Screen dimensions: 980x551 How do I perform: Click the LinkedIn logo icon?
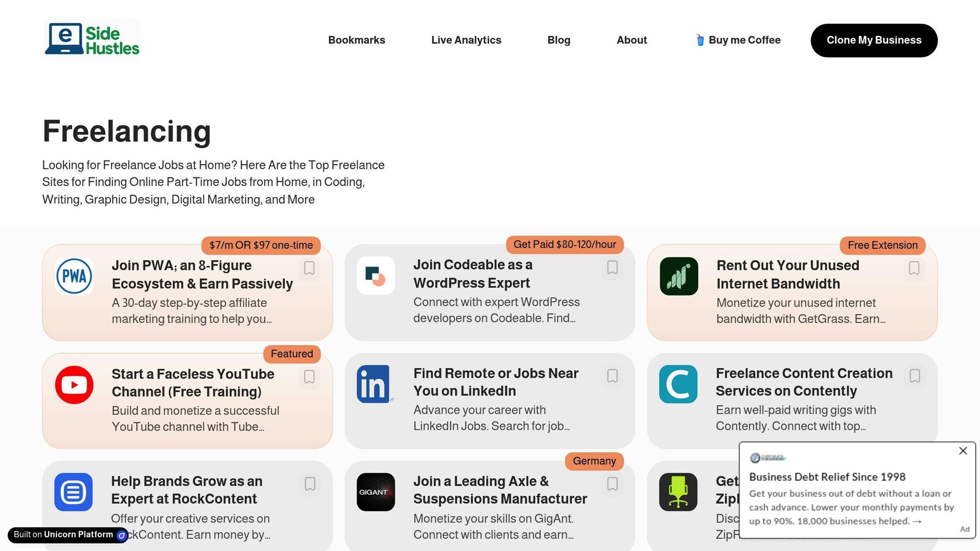coord(374,384)
